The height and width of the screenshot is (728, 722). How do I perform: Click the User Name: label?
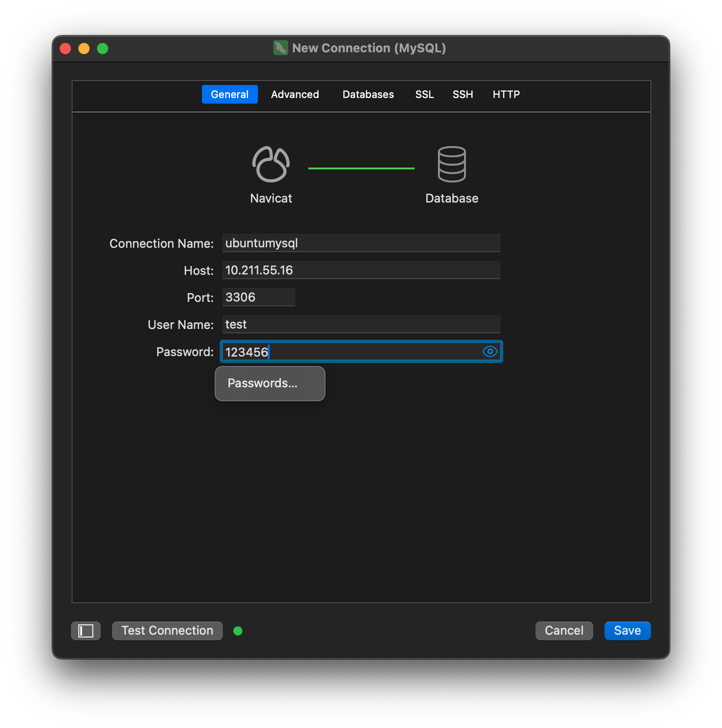(x=180, y=325)
